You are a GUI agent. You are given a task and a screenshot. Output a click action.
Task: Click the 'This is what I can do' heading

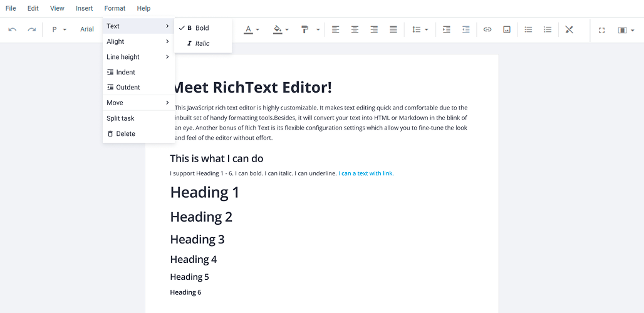[217, 158]
